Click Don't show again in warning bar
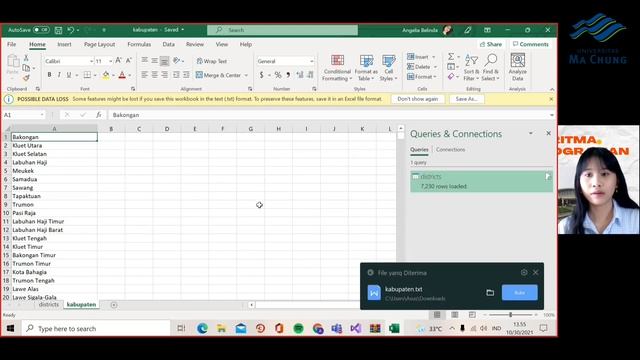 pos(418,99)
